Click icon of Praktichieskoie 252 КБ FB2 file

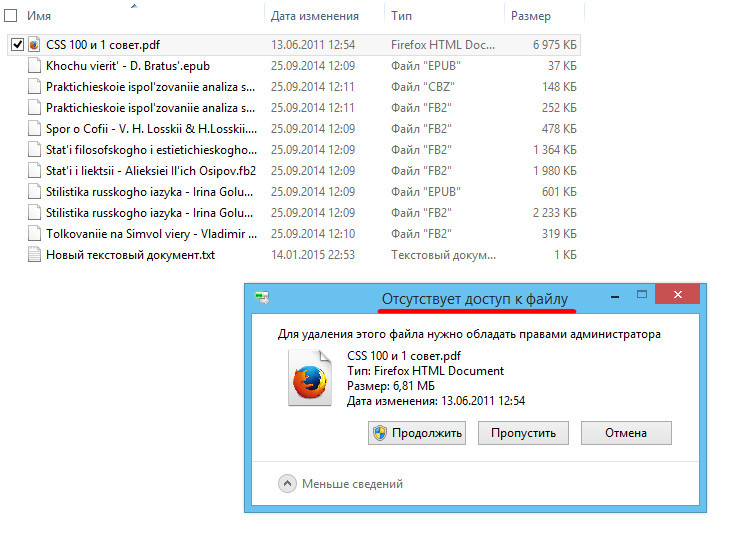click(x=34, y=108)
